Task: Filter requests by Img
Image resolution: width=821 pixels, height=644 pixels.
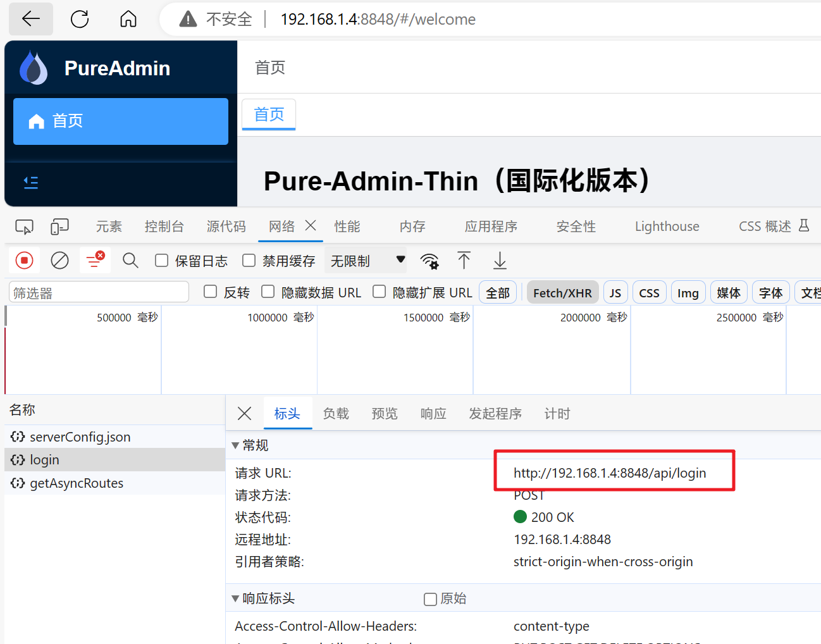Action: [688, 293]
